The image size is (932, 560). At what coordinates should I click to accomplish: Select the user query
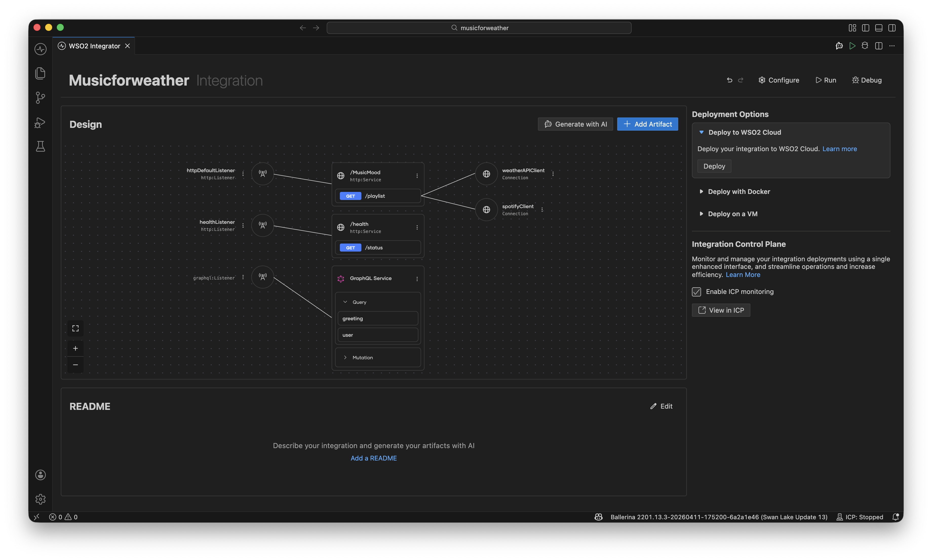377,335
